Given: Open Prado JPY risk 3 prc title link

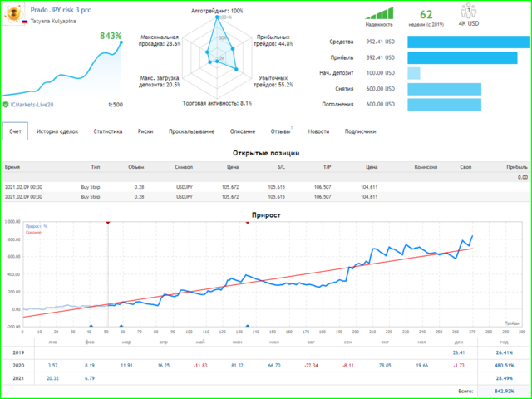Looking at the screenshot, I should point(62,9).
